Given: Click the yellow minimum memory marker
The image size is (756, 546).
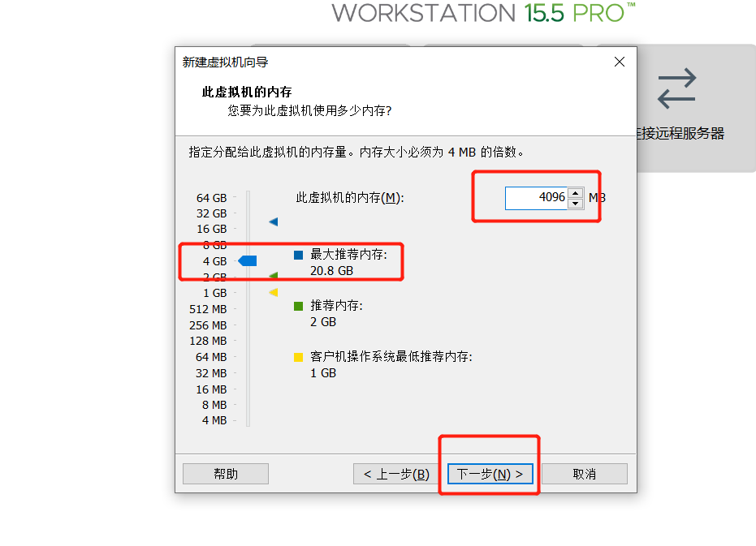Looking at the screenshot, I should [x=274, y=292].
